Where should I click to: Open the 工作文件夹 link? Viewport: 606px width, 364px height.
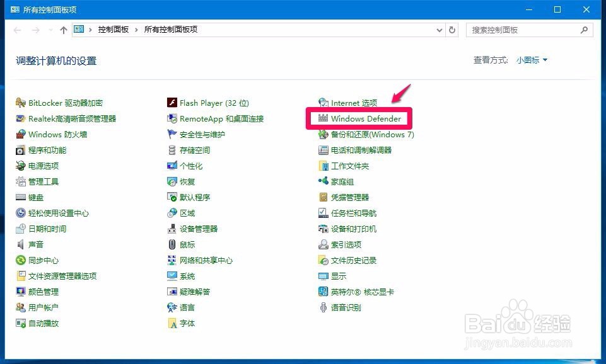click(x=350, y=166)
